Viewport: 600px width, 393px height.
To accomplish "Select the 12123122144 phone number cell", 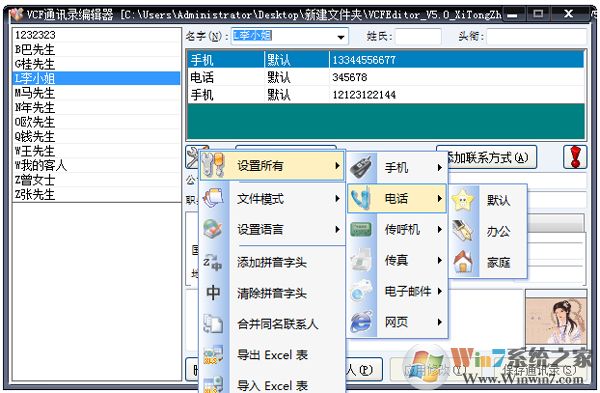I will (x=457, y=95).
